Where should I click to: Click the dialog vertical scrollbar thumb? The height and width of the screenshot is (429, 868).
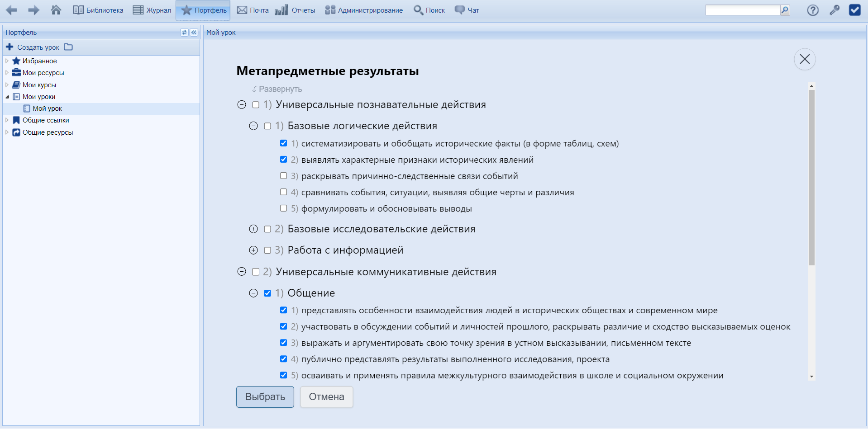(x=811, y=178)
